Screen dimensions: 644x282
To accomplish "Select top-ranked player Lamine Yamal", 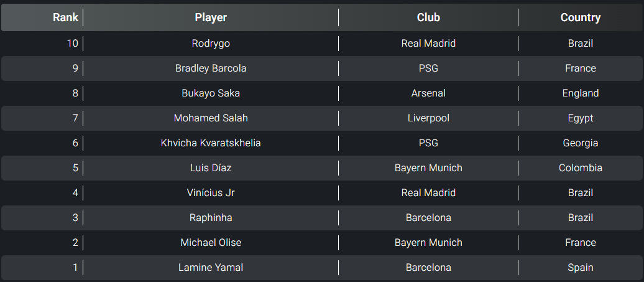I will [x=211, y=268].
